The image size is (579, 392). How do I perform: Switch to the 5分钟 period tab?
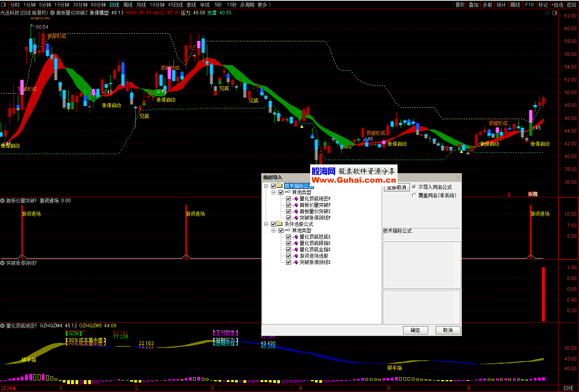coord(45,5)
